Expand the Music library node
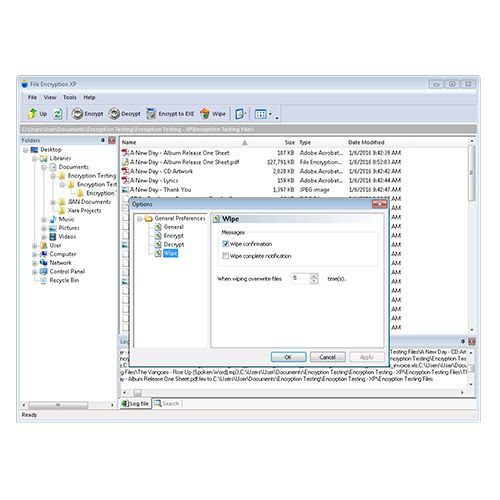The width and height of the screenshot is (500, 500). tap(44, 220)
